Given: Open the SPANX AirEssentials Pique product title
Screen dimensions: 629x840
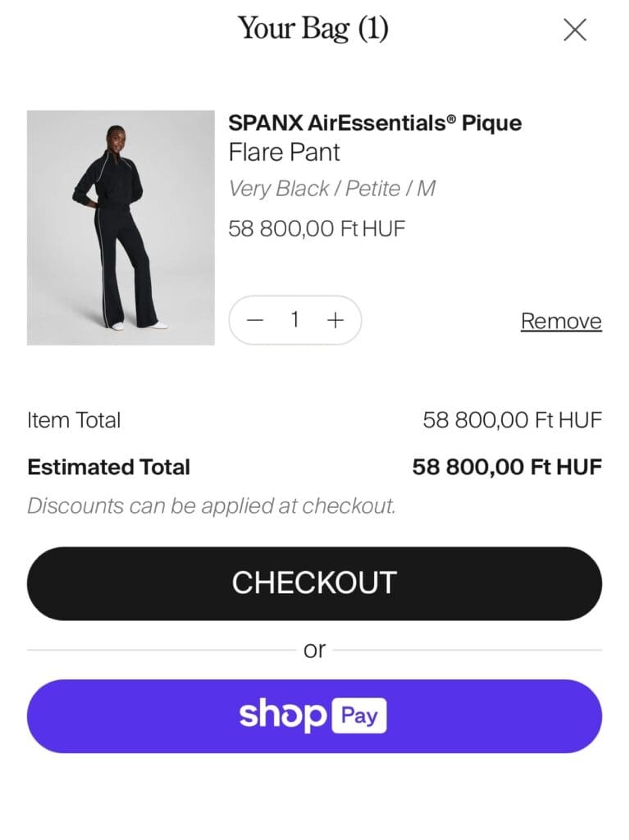Looking at the screenshot, I should (375, 123).
